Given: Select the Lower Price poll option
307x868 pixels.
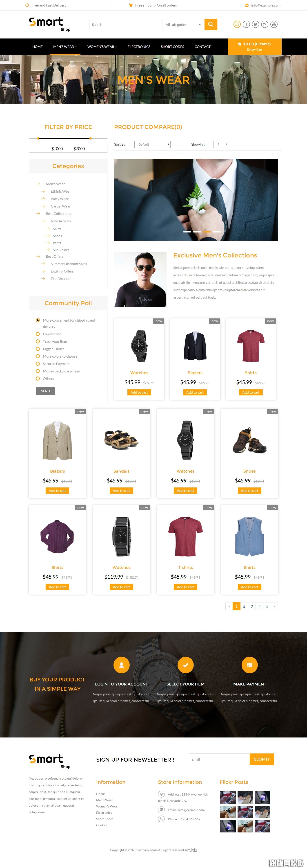Looking at the screenshot, I should tap(38, 334).
